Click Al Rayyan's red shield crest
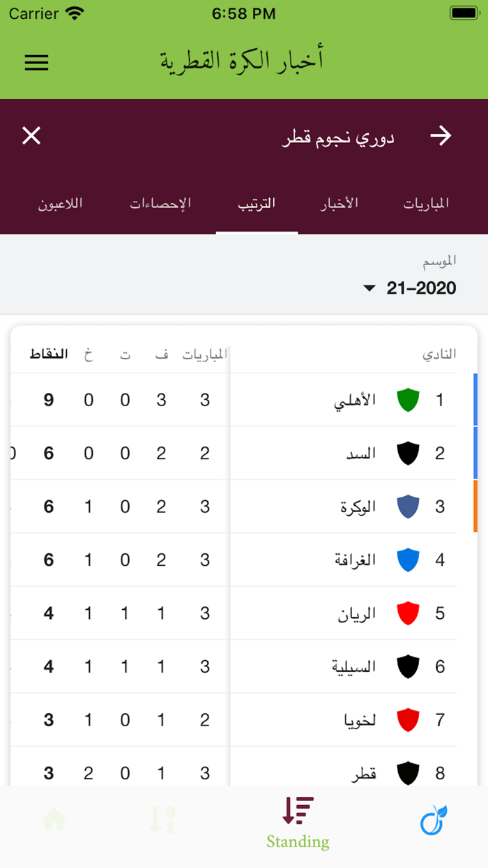488x868 pixels. 408,613
